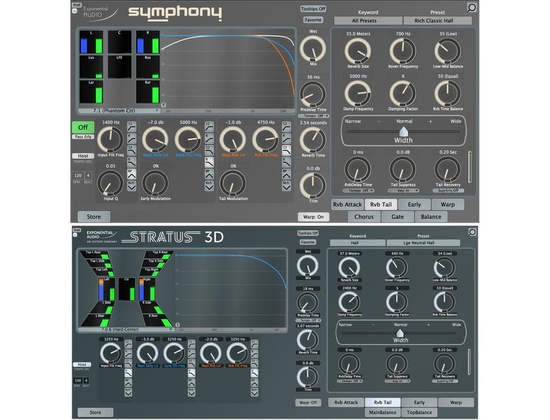550x420 pixels.
Task: Switch to Early tab in Symphony
Action: tap(414, 205)
